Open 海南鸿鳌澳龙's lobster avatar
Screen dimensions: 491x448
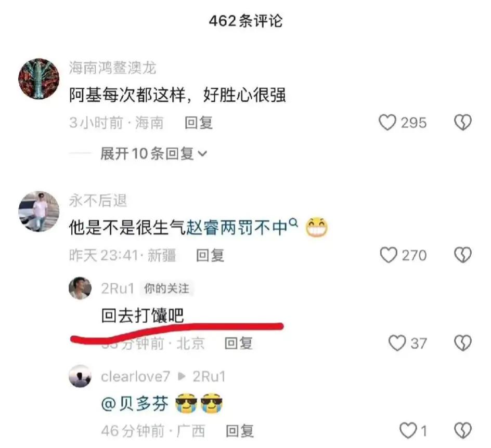coord(39,78)
